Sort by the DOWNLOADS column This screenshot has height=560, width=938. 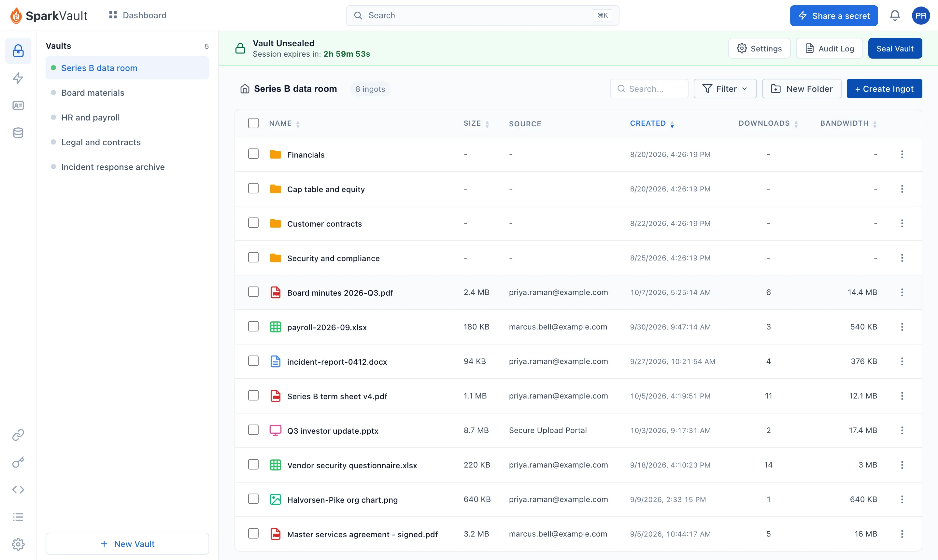pyautogui.click(x=768, y=123)
